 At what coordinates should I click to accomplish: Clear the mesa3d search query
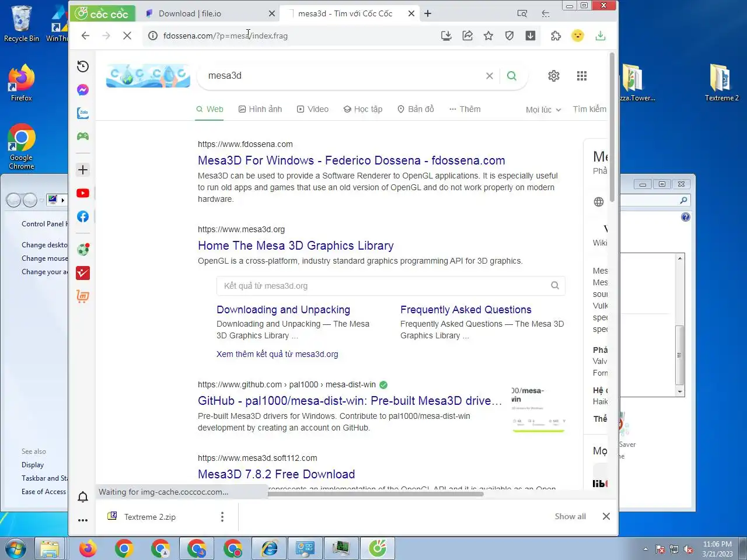[x=490, y=76]
